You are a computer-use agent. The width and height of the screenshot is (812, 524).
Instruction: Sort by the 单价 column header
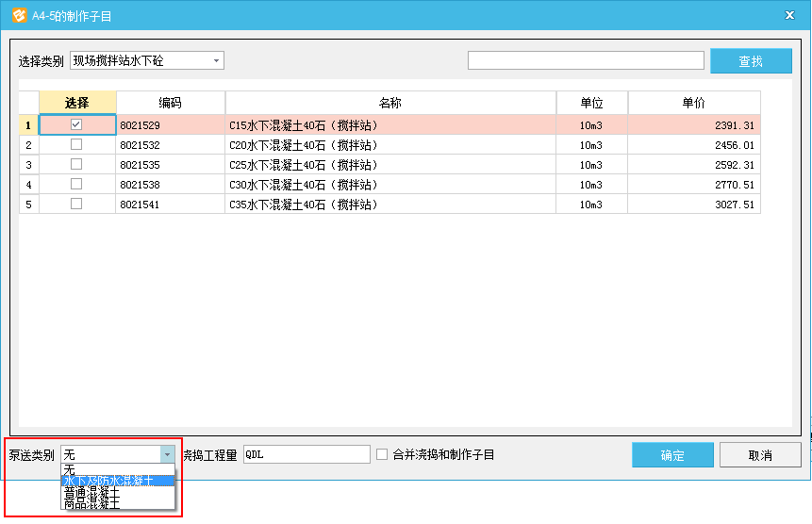pyautogui.click(x=693, y=103)
